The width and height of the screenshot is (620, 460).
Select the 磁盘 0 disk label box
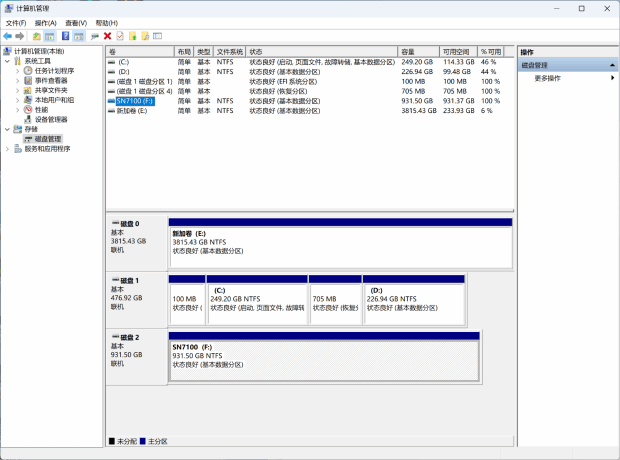pos(137,242)
